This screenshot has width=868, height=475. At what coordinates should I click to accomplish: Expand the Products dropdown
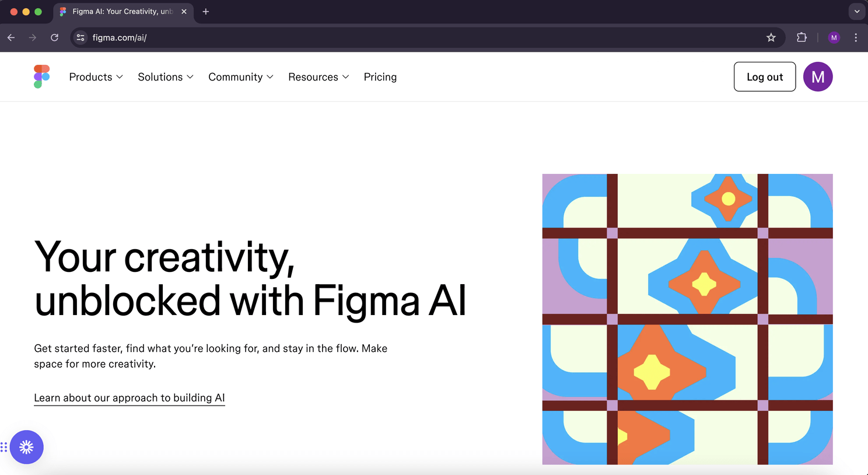(96, 76)
